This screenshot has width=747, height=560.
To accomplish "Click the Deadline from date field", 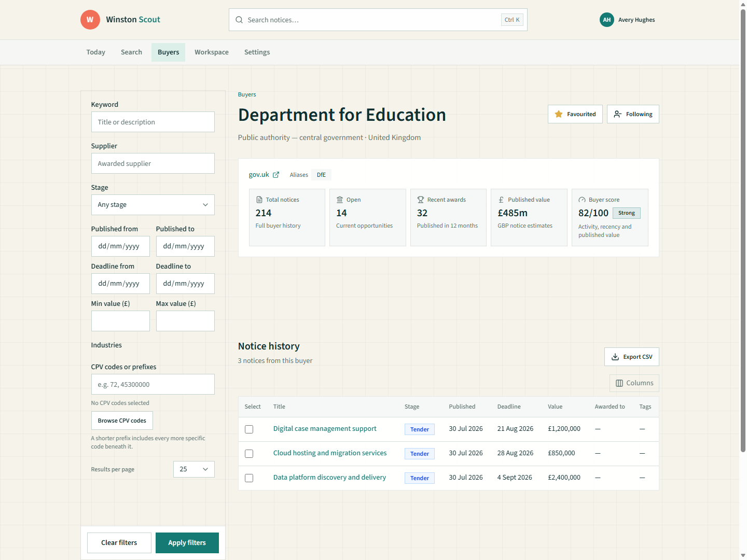I will tap(120, 284).
